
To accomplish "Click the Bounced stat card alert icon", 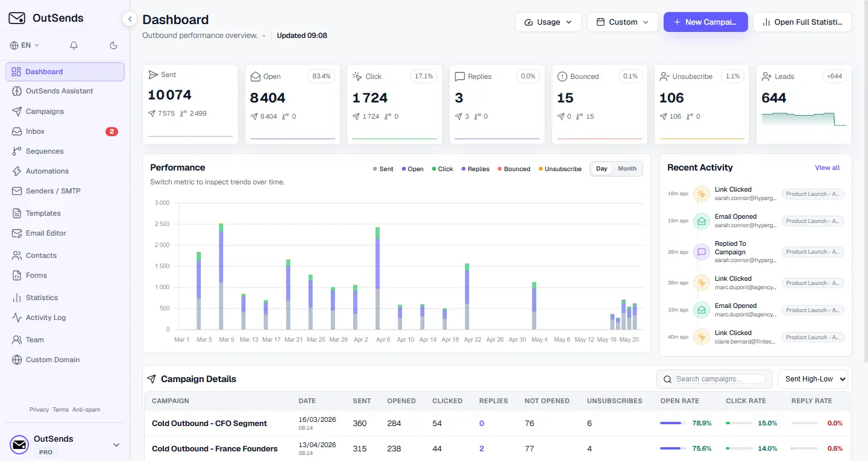I will 562,77.
